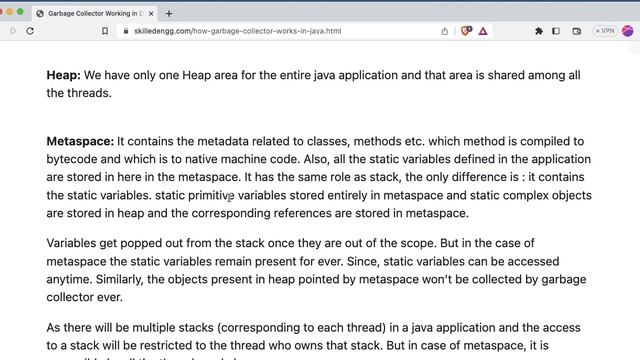Image resolution: width=640 pixels, height=360 pixels.
Task: Click the words "collector ever."
Action: (84, 297)
